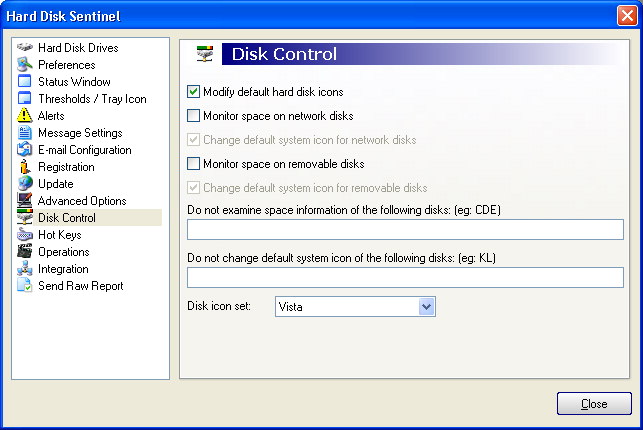This screenshot has width=643, height=430.
Task: Open Send Raw Report page
Action: (81, 286)
